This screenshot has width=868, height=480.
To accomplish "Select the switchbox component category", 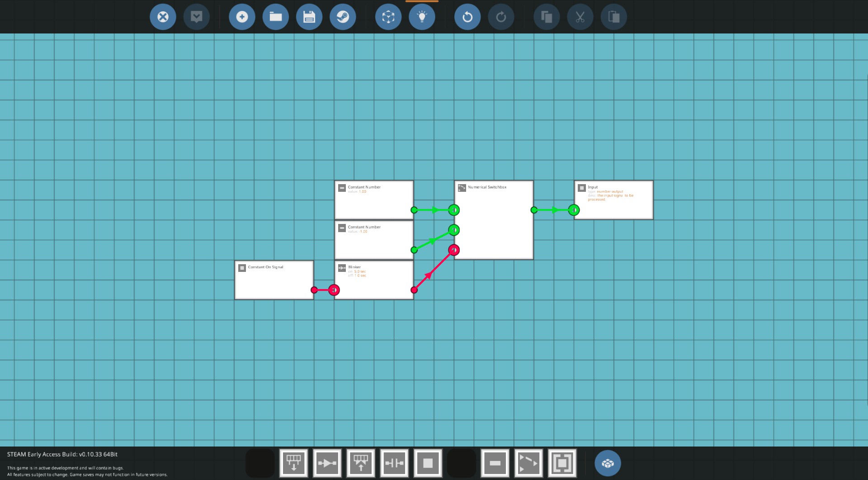I will [x=528, y=463].
